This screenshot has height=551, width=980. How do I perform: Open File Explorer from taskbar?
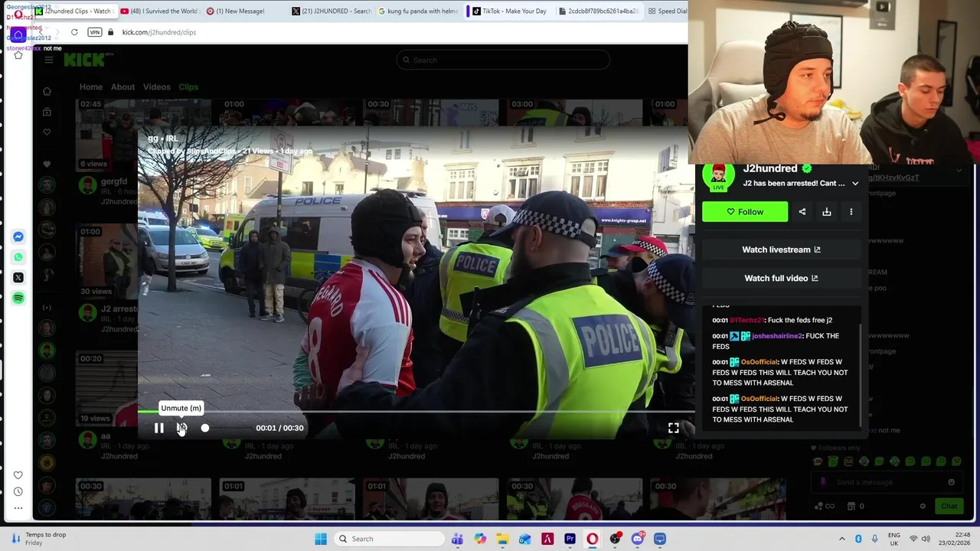pyautogui.click(x=502, y=539)
